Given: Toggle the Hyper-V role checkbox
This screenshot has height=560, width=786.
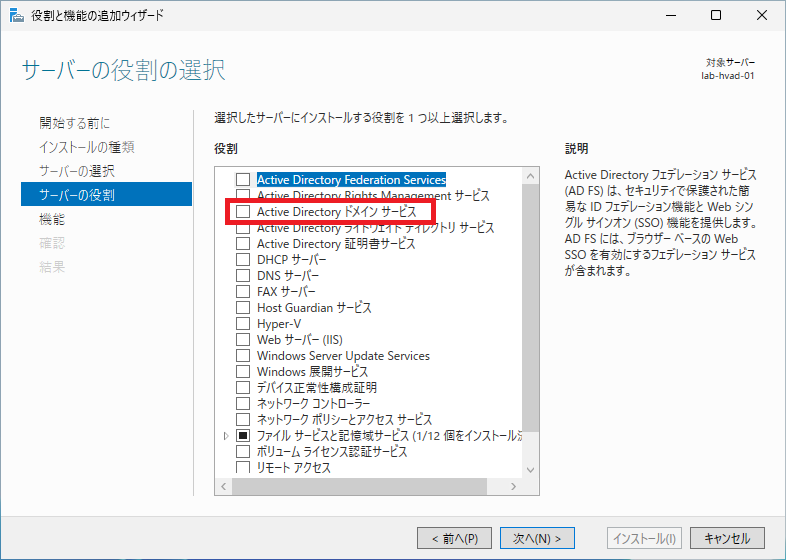Looking at the screenshot, I should click(243, 324).
